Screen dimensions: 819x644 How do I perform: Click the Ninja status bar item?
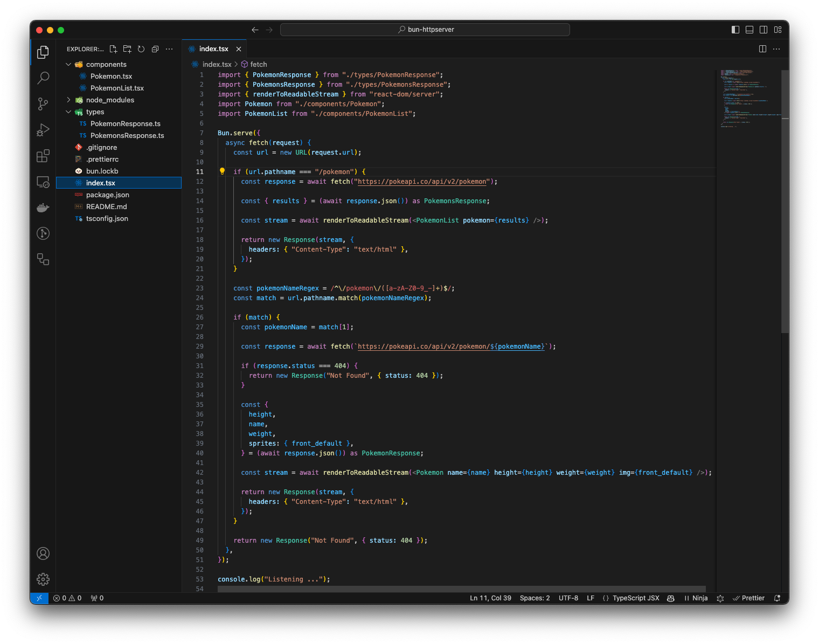click(696, 598)
